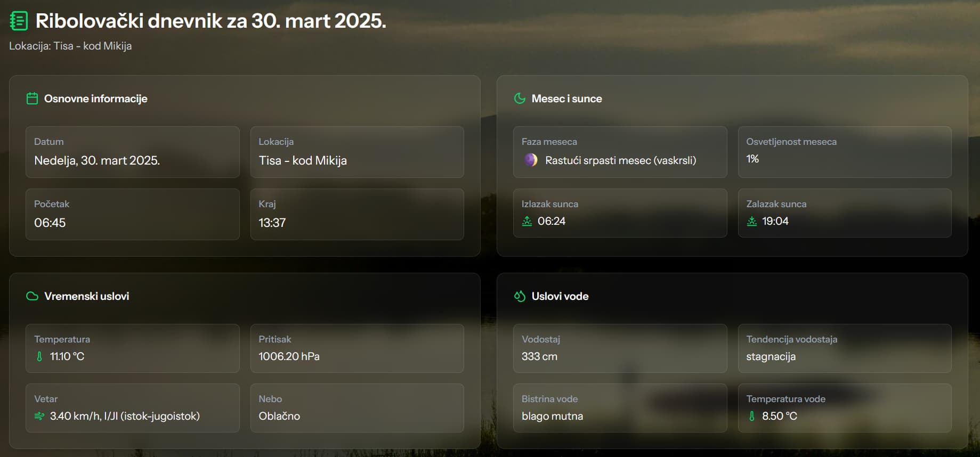Click the water droplets icon by Uslovi vode
Image resolution: width=980 pixels, height=457 pixels.
(x=520, y=296)
